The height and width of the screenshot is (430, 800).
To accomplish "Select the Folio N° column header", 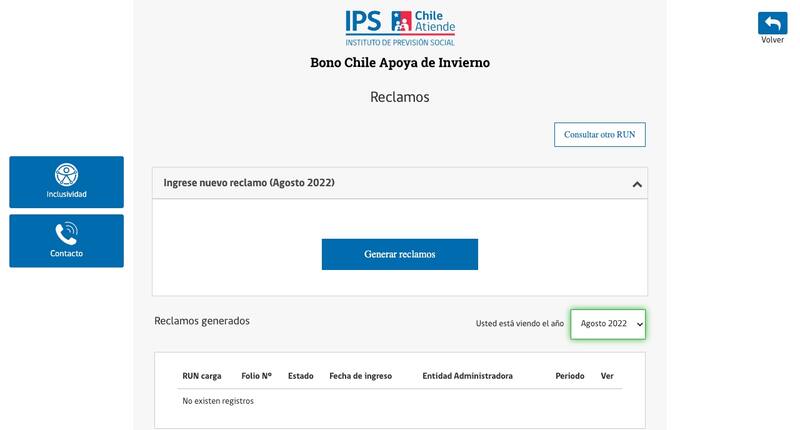I will [256, 376].
